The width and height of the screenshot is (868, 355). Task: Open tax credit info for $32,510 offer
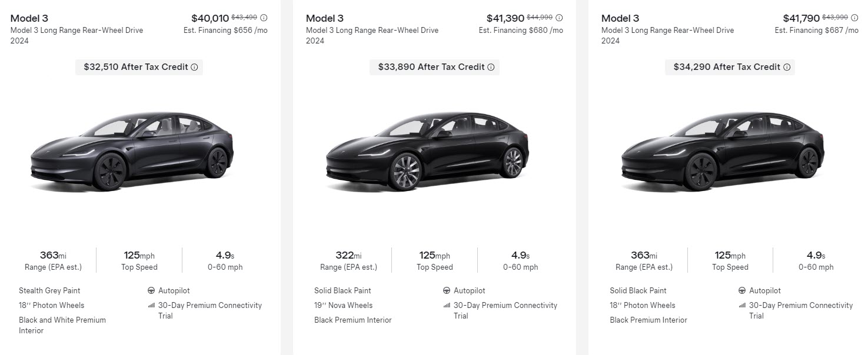point(194,67)
